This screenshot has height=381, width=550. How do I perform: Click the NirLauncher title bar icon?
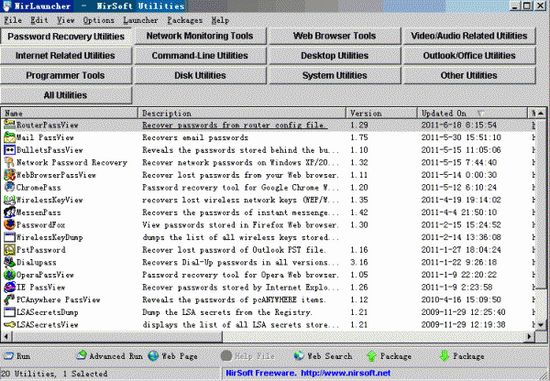coord(7,6)
